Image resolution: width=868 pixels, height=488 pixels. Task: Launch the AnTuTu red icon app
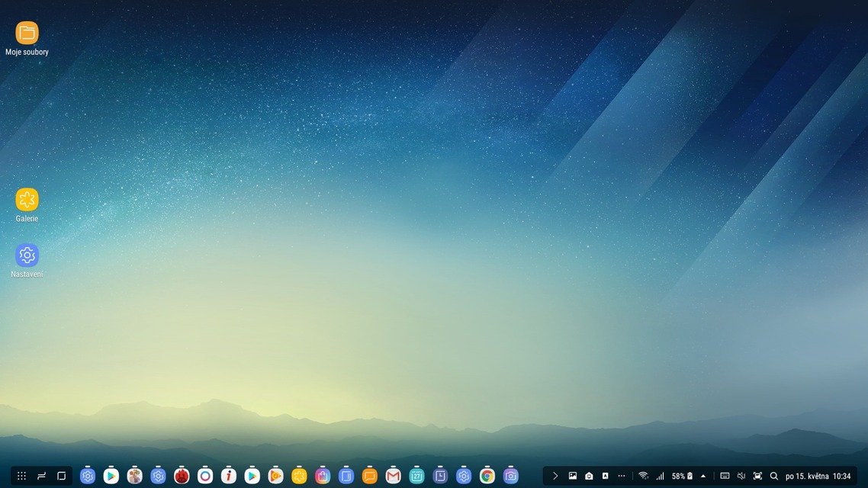[182, 477]
